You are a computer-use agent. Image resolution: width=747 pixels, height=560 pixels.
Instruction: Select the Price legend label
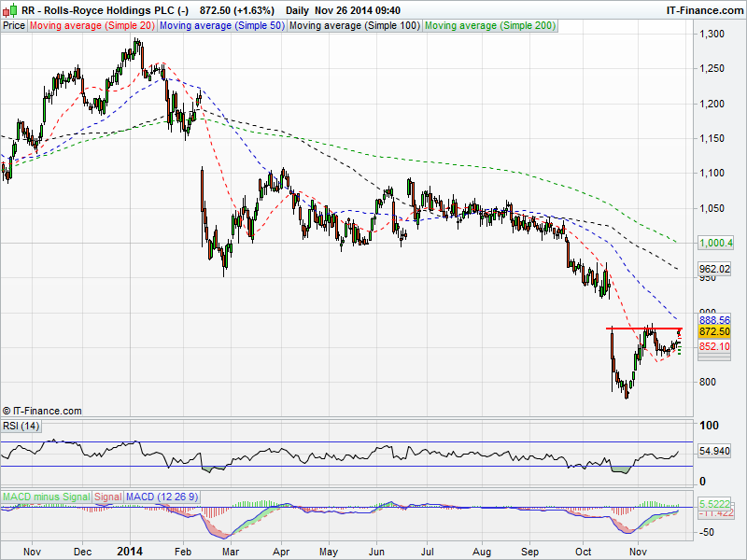[14, 26]
